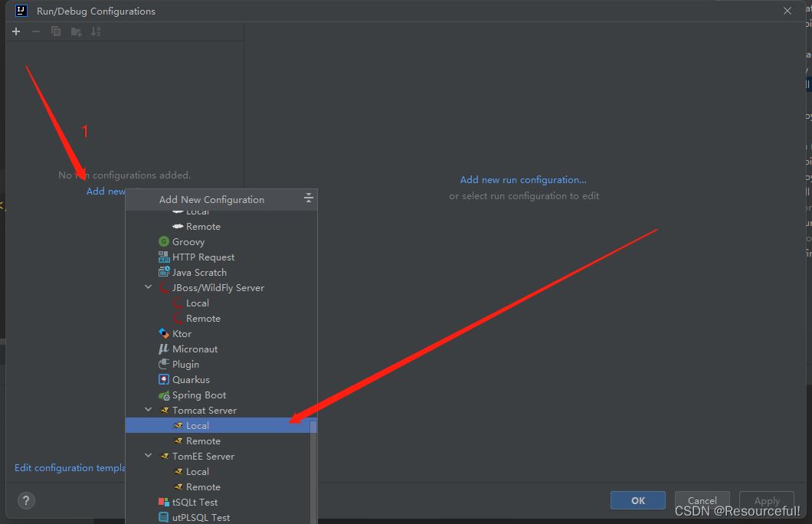This screenshot has width=812, height=524.
Task: Choose the Java Scratch configuration type
Action: pyautogui.click(x=221, y=273)
